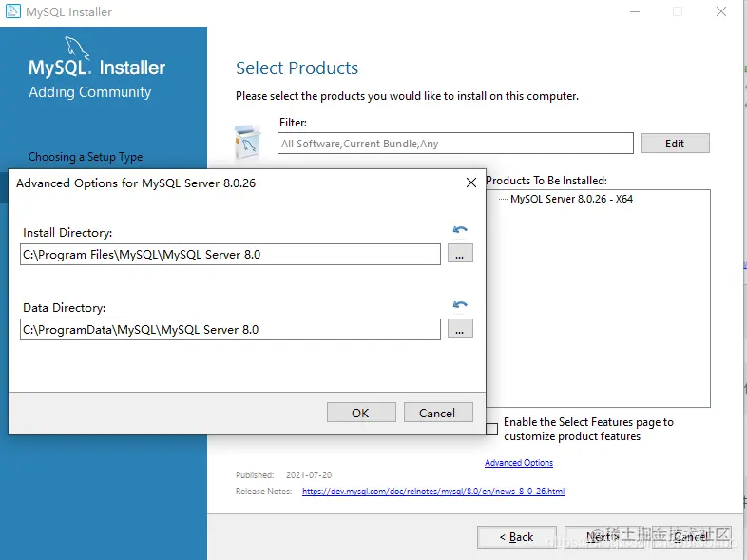Viewport: 747px width, 560px height.
Task: Click the Data Directory path field
Action: point(230,329)
